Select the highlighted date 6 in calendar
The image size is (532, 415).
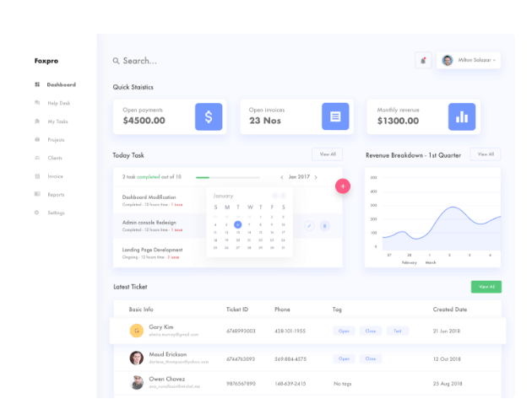click(x=238, y=224)
